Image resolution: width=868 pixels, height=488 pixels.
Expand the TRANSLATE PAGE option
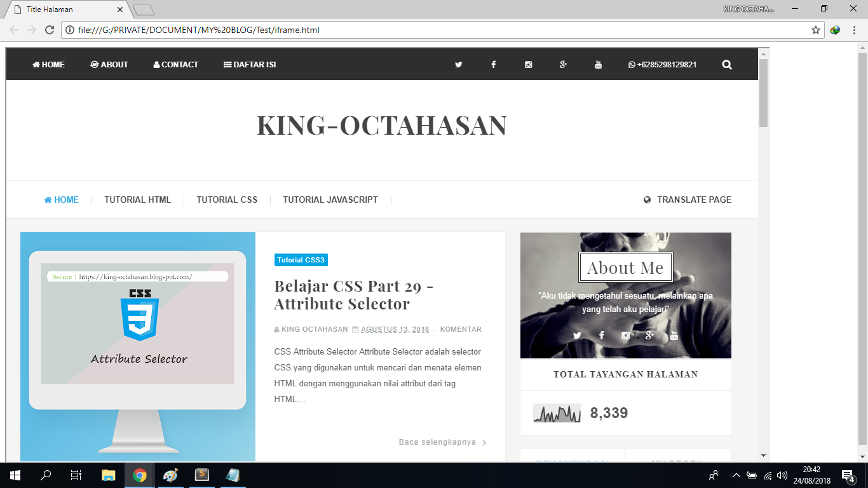tap(688, 200)
